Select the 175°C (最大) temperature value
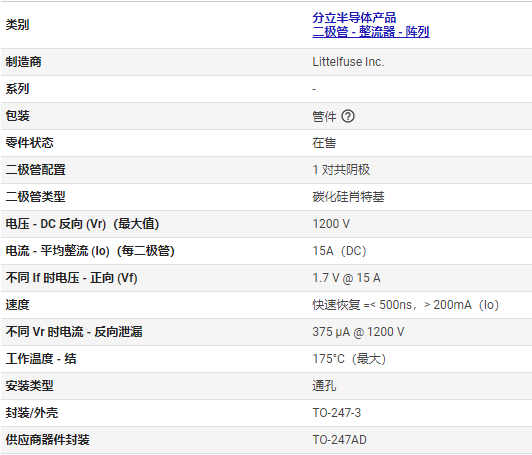The width and height of the screenshot is (532, 455). coord(349,359)
